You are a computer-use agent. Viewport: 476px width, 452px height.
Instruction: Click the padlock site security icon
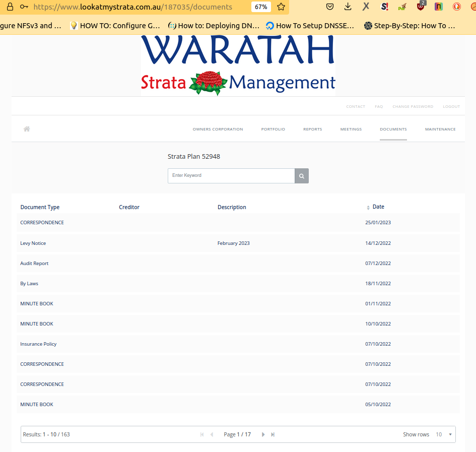(x=10, y=7)
